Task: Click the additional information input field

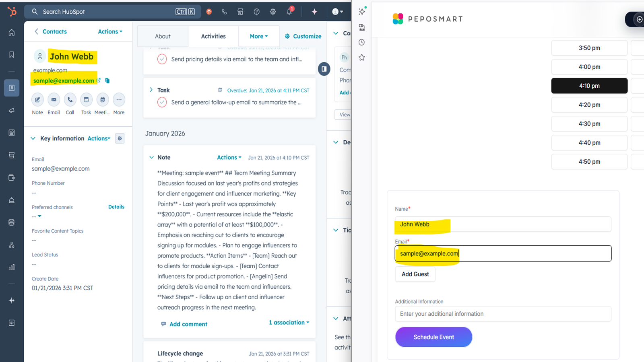Action: point(503,314)
